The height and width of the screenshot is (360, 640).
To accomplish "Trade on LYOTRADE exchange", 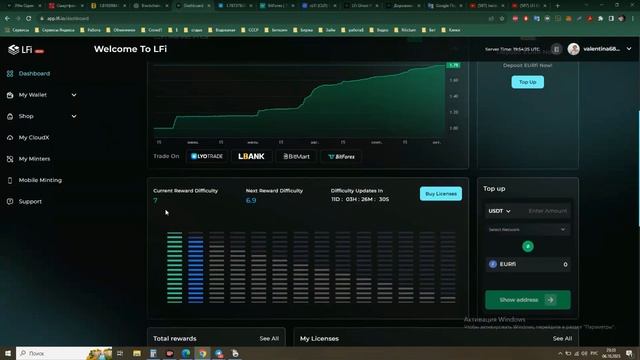I will (207, 156).
